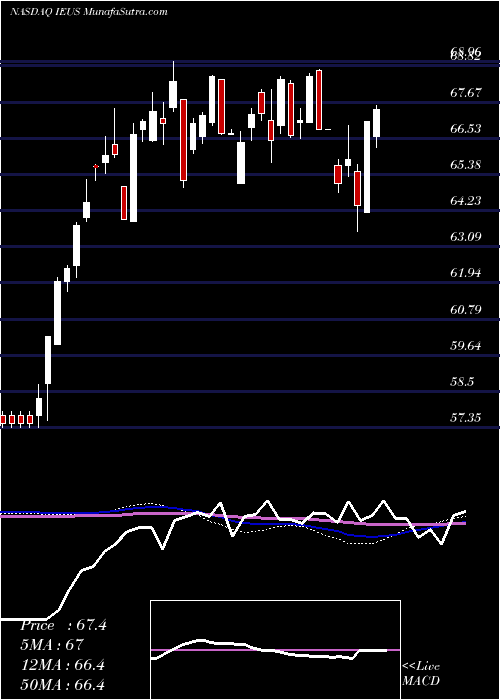Click the NASDAQ IEUS MunafaSutra.com title text

coord(88,12)
